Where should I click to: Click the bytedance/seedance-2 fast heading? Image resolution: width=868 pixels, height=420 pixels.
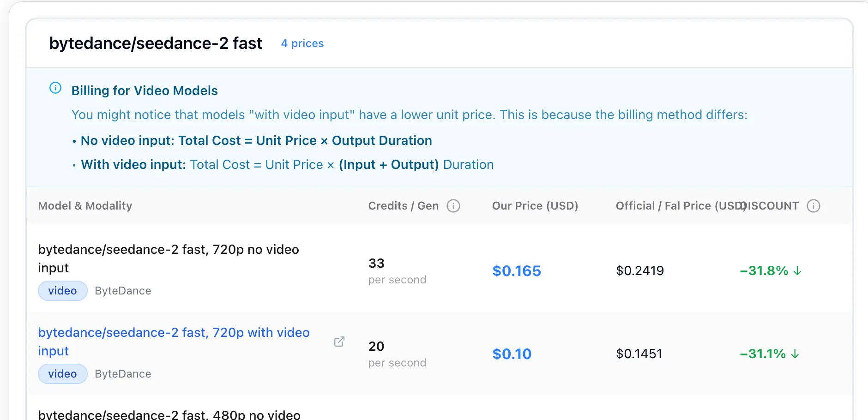coord(156,43)
